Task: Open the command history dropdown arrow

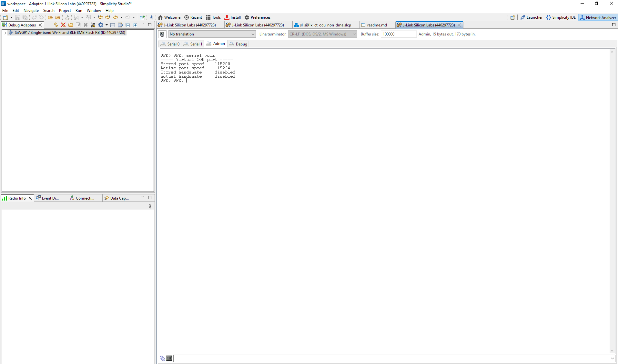Action: coord(612,358)
